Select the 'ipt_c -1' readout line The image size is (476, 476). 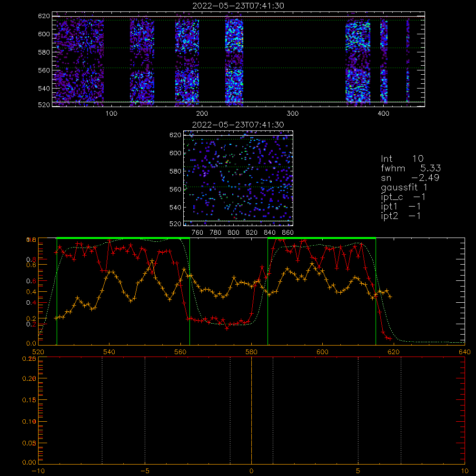pos(403,197)
